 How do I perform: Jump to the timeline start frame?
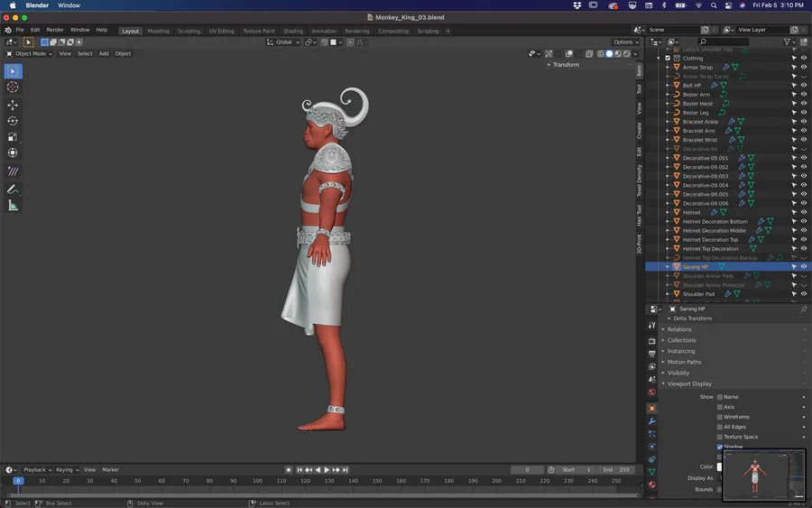(300, 470)
